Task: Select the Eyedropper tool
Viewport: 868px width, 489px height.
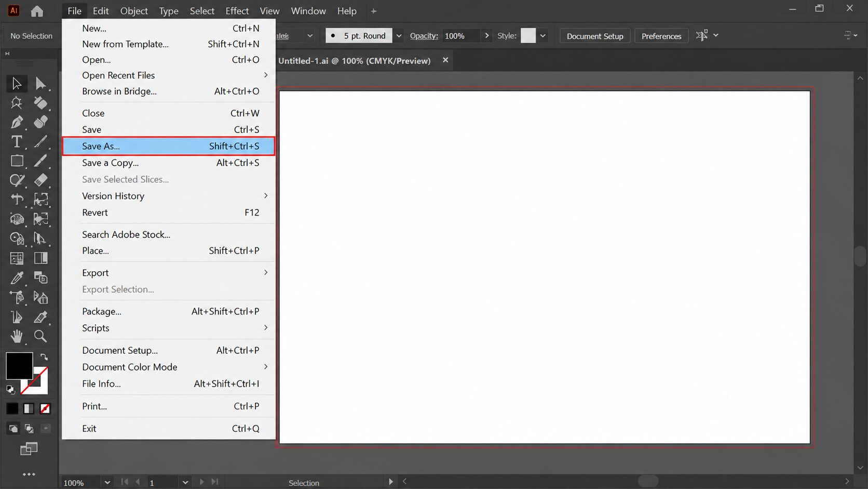Action: click(x=17, y=277)
